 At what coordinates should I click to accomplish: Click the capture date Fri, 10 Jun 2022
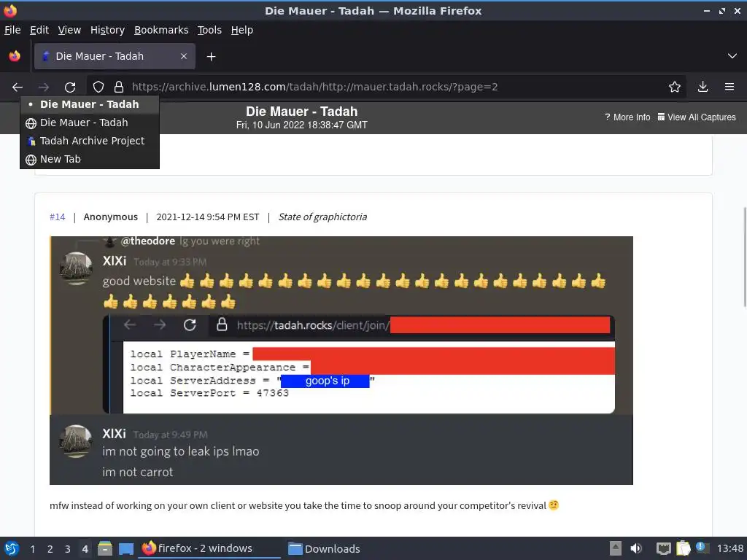(x=301, y=125)
